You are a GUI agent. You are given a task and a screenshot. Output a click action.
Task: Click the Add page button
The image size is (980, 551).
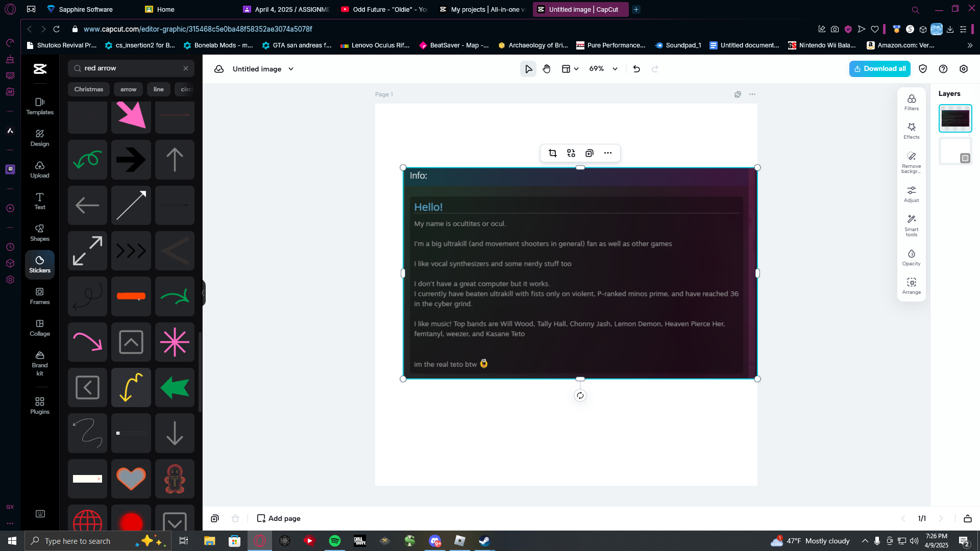279,518
